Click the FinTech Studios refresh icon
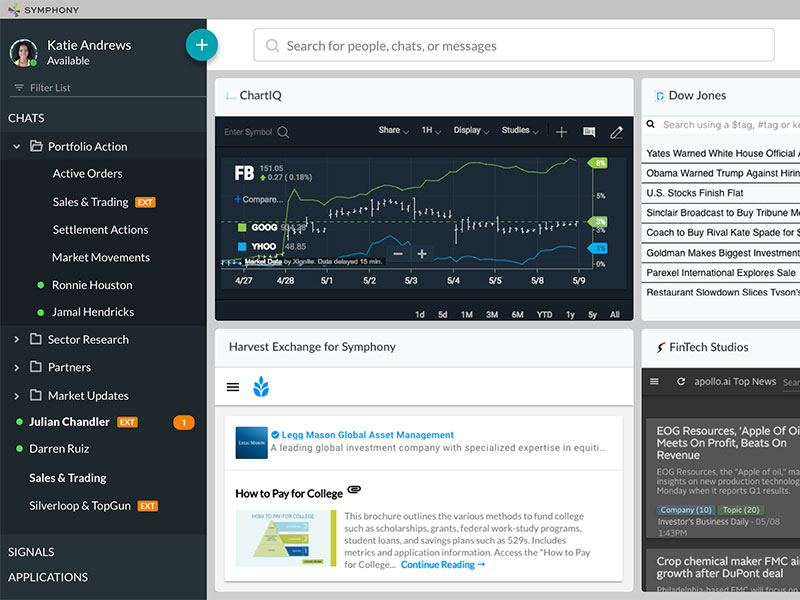Image resolution: width=800 pixels, height=600 pixels. tap(681, 382)
